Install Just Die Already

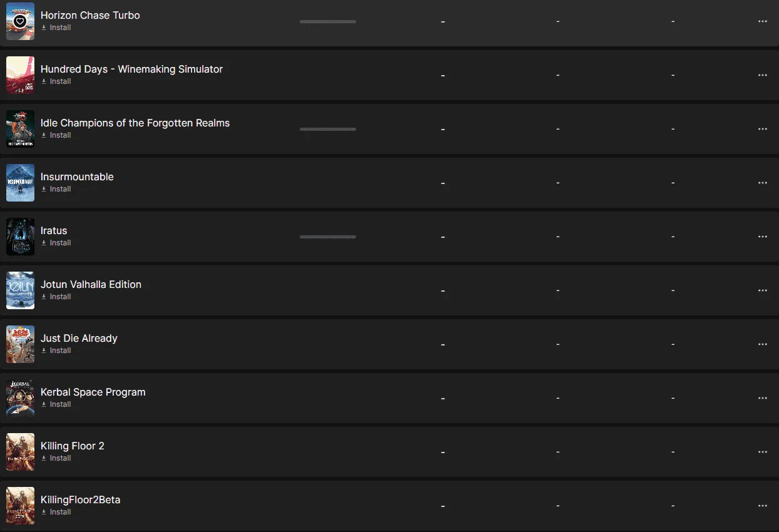[56, 350]
